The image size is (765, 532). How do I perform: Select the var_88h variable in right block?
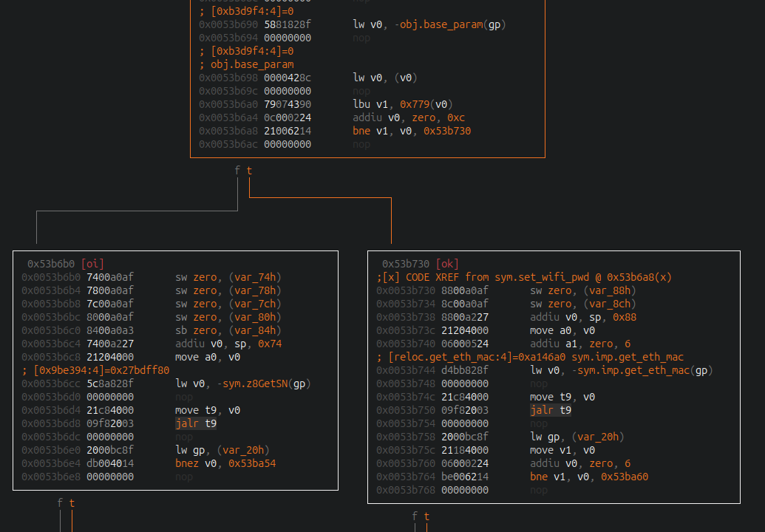pyautogui.click(x=609, y=290)
